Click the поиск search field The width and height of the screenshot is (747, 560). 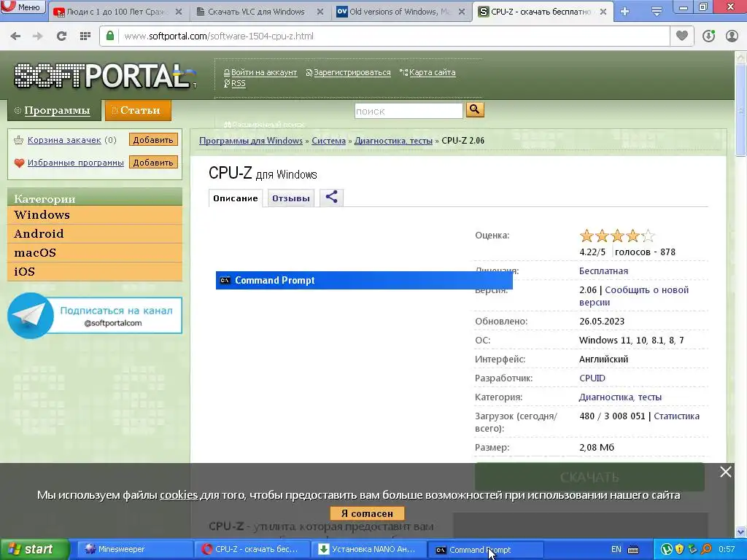409,111
